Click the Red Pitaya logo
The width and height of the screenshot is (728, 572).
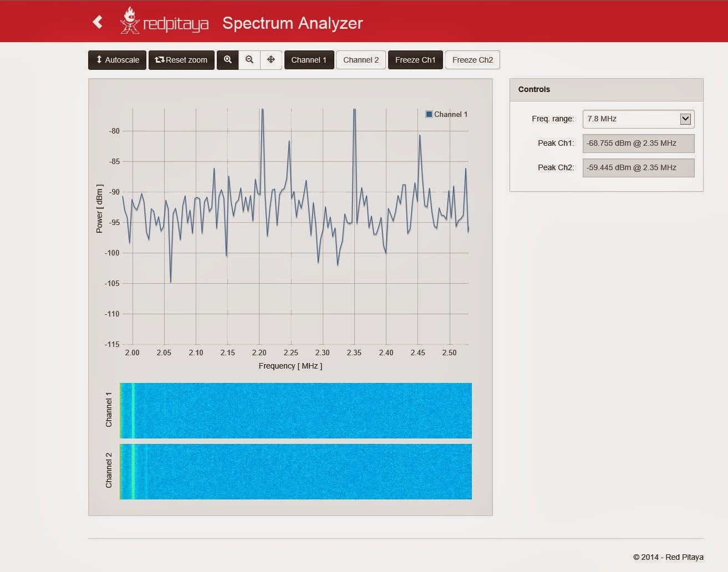pyautogui.click(x=164, y=21)
